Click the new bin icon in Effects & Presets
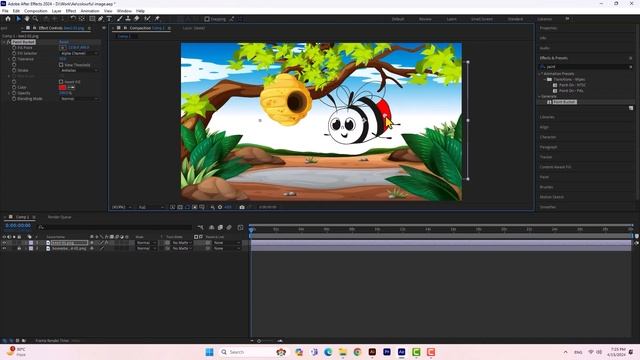This screenshot has width=640, height=360. (x=631, y=108)
